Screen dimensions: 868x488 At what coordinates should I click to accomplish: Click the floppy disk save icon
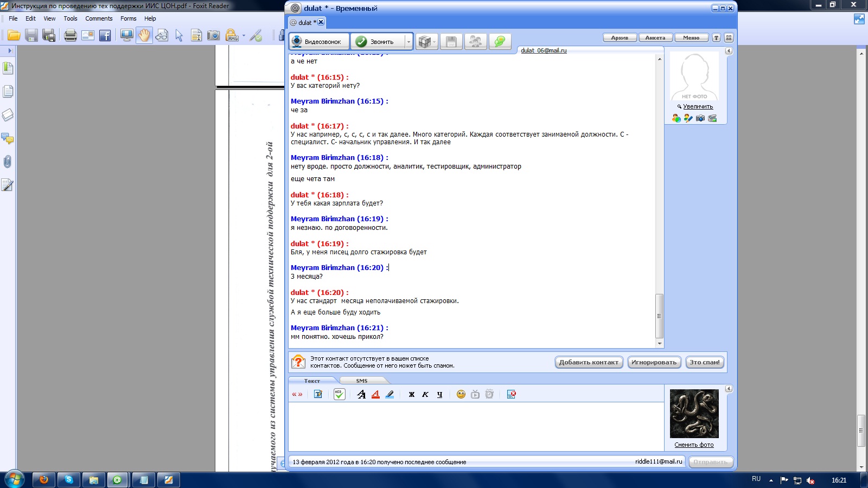[x=451, y=42]
